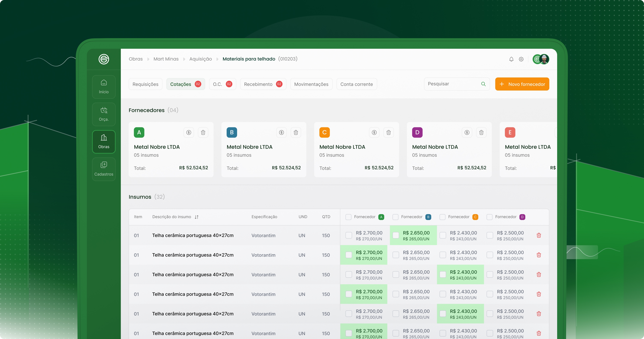Click the R$ 52.524,52 total on supplier card D
The width and height of the screenshot is (644, 339).
pyautogui.click(x=472, y=168)
